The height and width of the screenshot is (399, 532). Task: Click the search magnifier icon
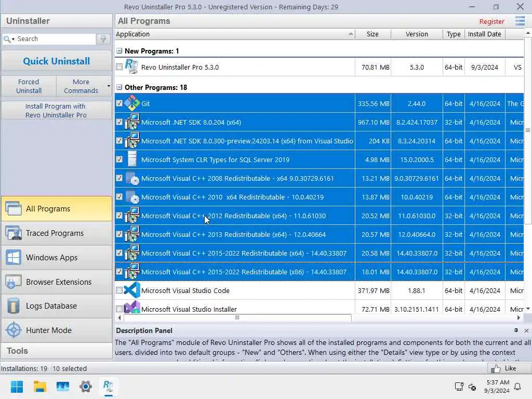coord(6,39)
